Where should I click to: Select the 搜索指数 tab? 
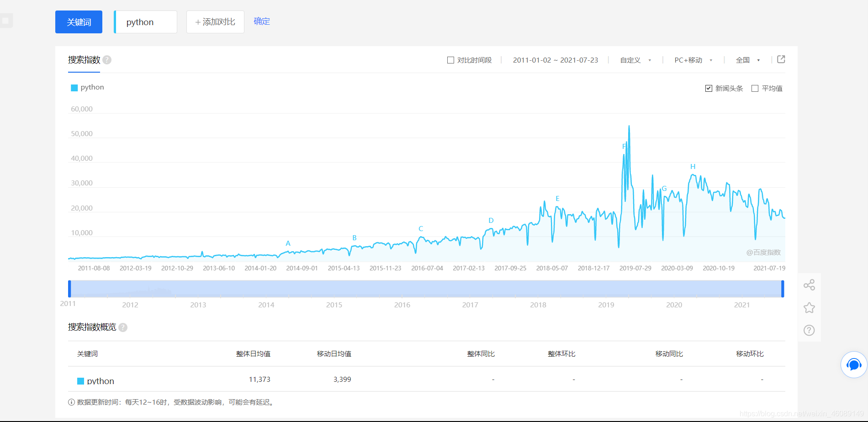point(84,60)
